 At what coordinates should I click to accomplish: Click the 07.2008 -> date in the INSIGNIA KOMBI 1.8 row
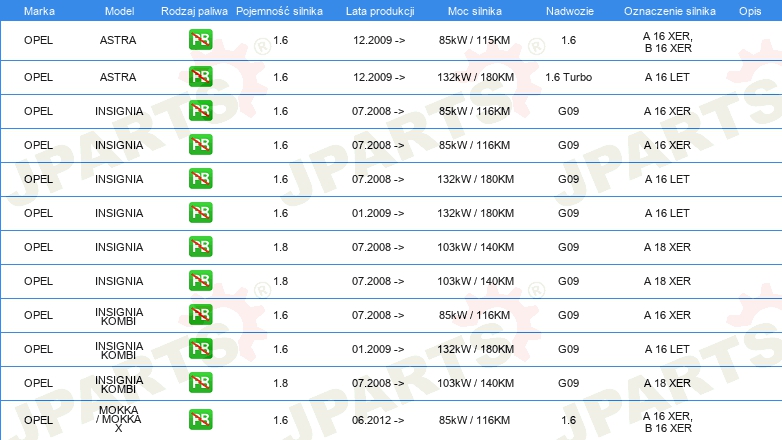point(378,383)
